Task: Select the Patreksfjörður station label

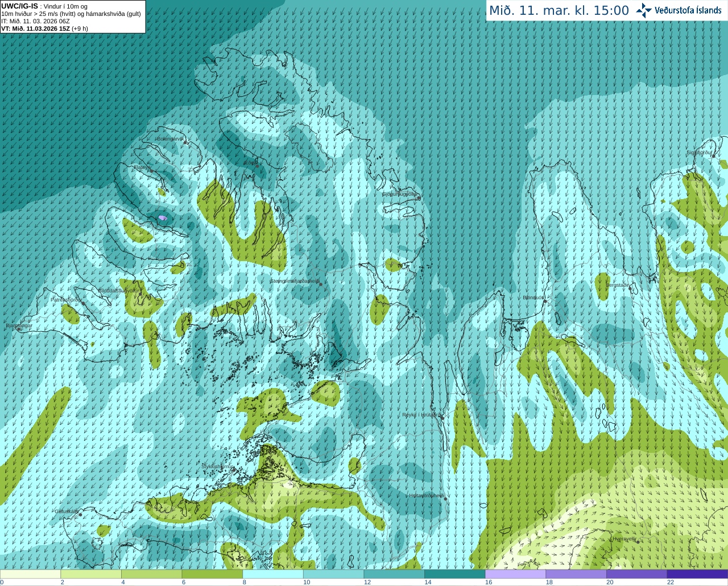Action: click(66, 299)
